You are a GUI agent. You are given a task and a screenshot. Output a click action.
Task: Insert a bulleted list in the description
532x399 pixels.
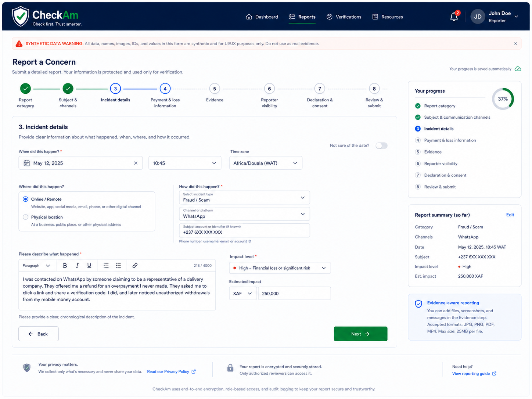pyautogui.click(x=106, y=266)
